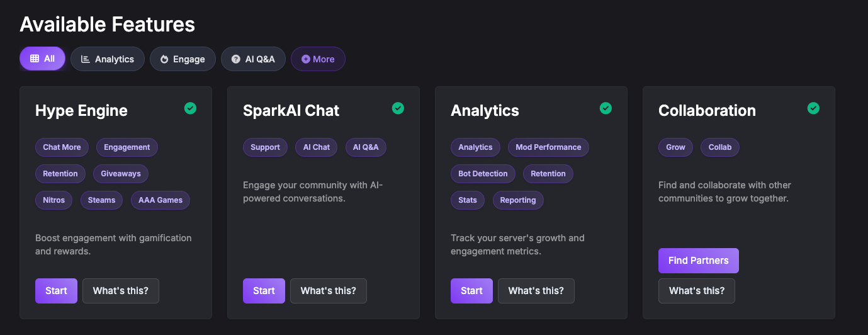Viewport: 868px width, 335px height.
Task: Click the AAA Games tag
Action: [x=161, y=200]
